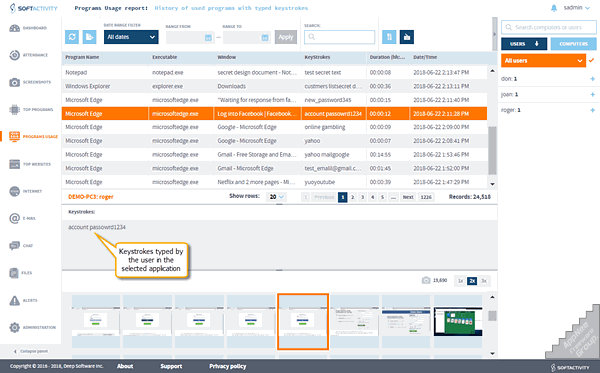Click the refresh report icon button
Viewport: 600px width, 373px height.
click(72, 37)
